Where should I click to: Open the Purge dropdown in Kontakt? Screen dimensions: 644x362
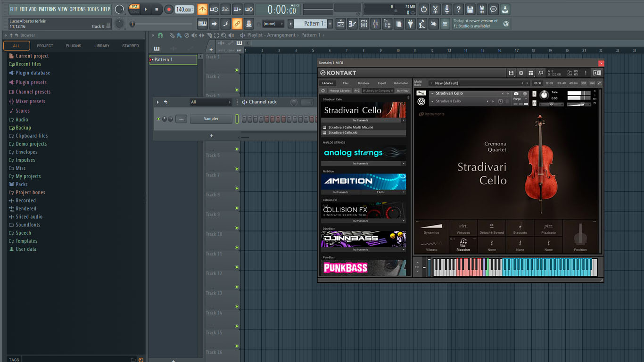tap(520, 99)
